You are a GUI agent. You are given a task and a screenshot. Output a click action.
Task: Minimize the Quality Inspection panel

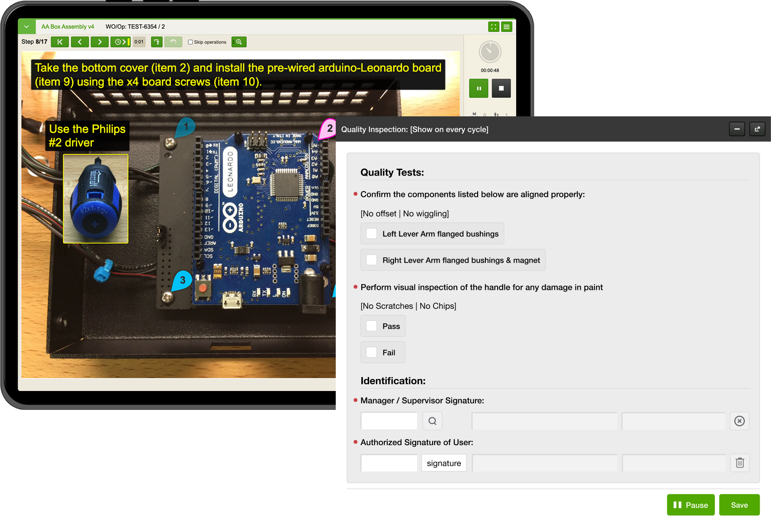(737, 129)
